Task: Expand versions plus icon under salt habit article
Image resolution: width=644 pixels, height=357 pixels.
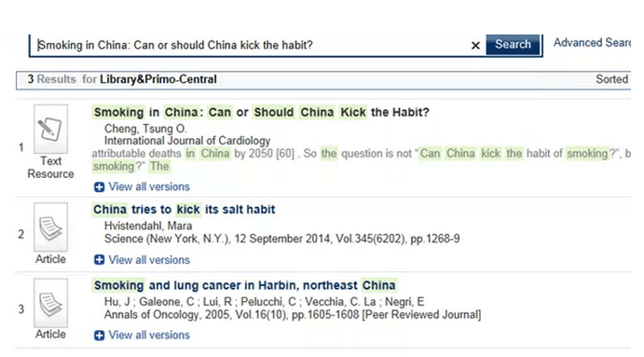Action: pyautogui.click(x=99, y=260)
